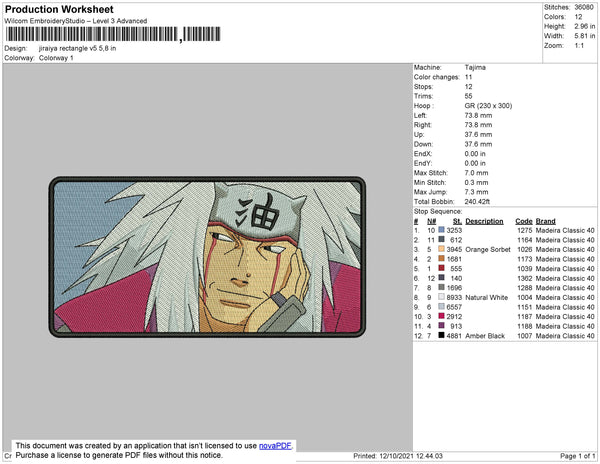Select the Left value 73.8 mm
This screenshot has width=600, height=464.
pyautogui.click(x=478, y=115)
